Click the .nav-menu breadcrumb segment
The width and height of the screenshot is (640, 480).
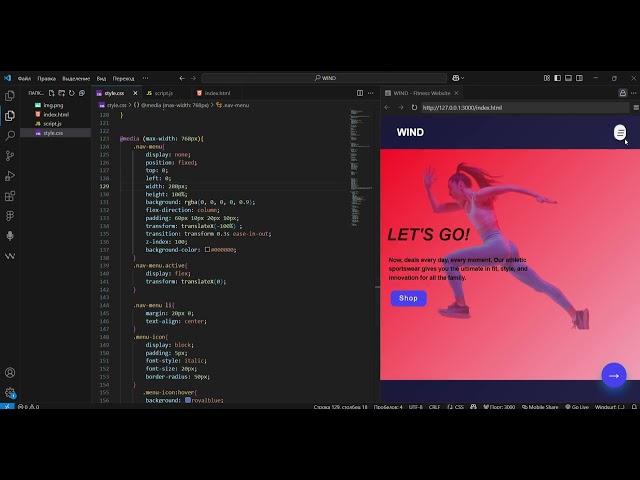233,105
